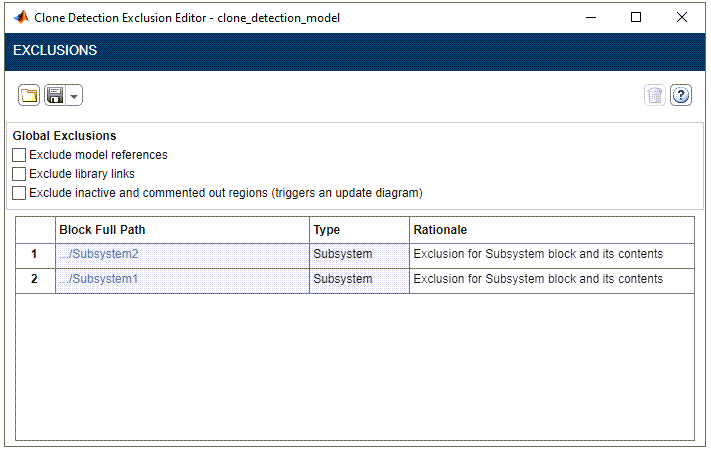Open help with the question mark icon
711x451 pixels.
click(681, 96)
